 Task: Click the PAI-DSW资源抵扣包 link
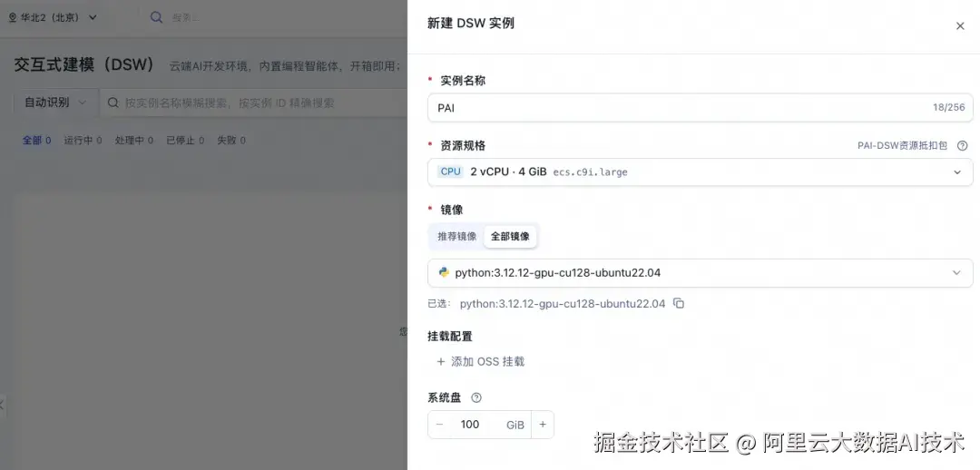click(902, 145)
